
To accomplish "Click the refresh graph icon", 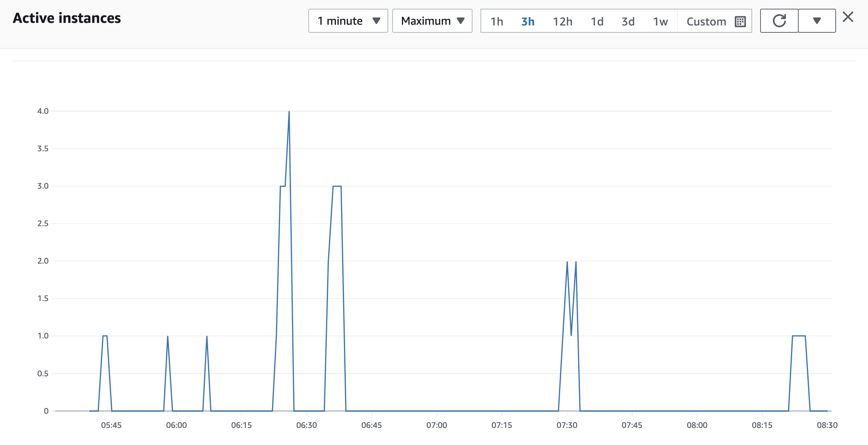I will [x=779, y=21].
